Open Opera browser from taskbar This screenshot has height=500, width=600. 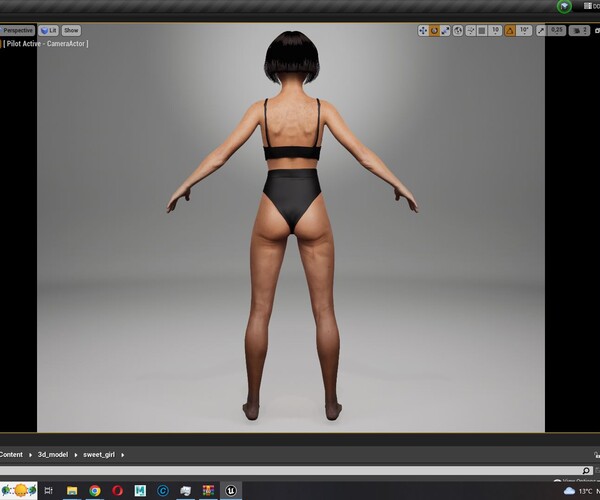pyautogui.click(x=117, y=490)
